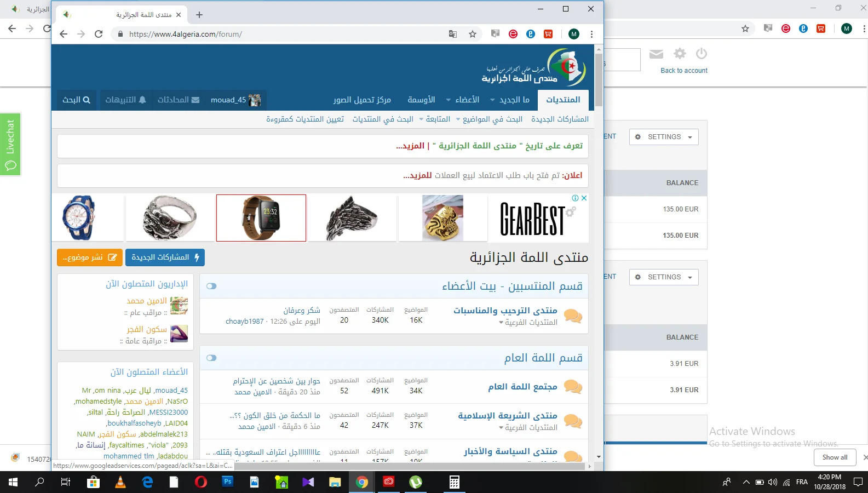Open the forum search البحث
868x493 pixels.
pos(76,100)
